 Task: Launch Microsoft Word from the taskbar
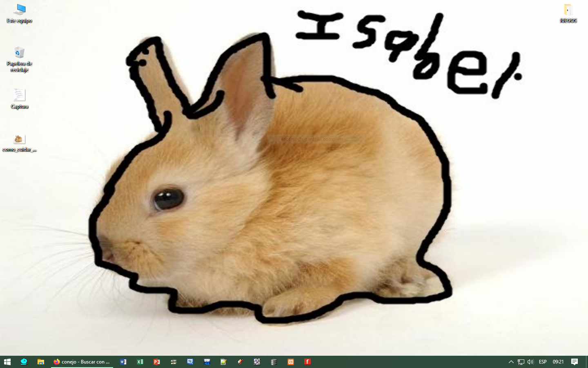tap(123, 362)
